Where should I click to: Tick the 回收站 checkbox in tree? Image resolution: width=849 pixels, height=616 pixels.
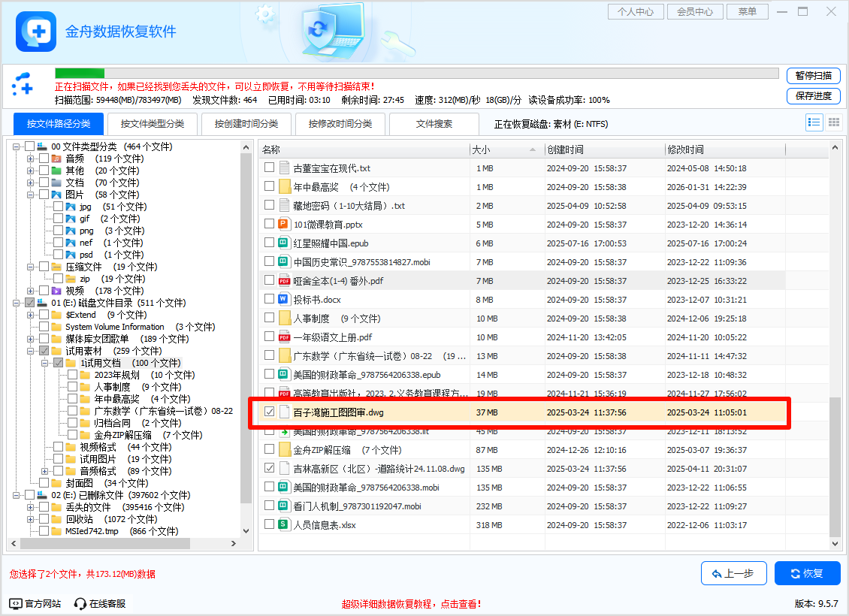click(x=44, y=518)
